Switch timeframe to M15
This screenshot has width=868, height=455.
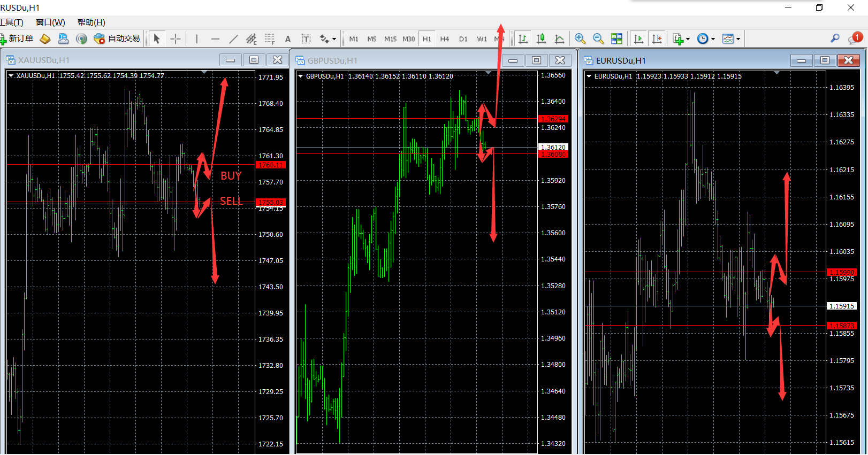click(x=390, y=39)
